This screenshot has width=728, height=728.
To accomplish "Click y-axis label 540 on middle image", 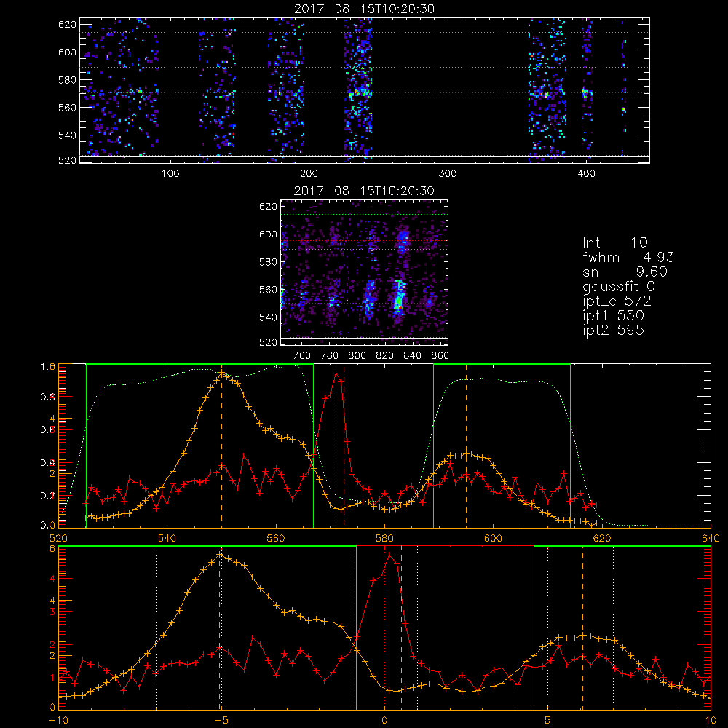I will pos(268,317).
